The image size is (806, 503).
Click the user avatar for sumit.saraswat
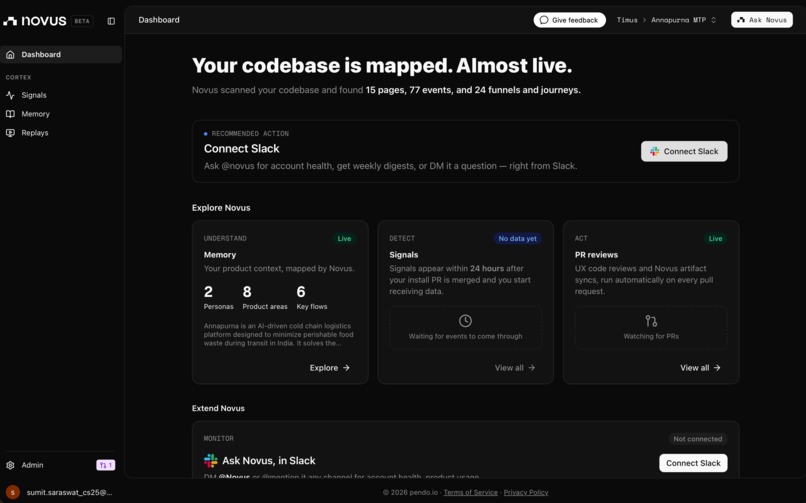click(12, 492)
